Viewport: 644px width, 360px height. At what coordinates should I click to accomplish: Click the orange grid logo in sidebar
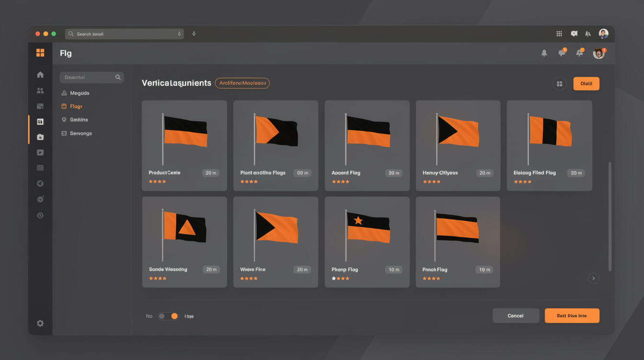click(40, 53)
